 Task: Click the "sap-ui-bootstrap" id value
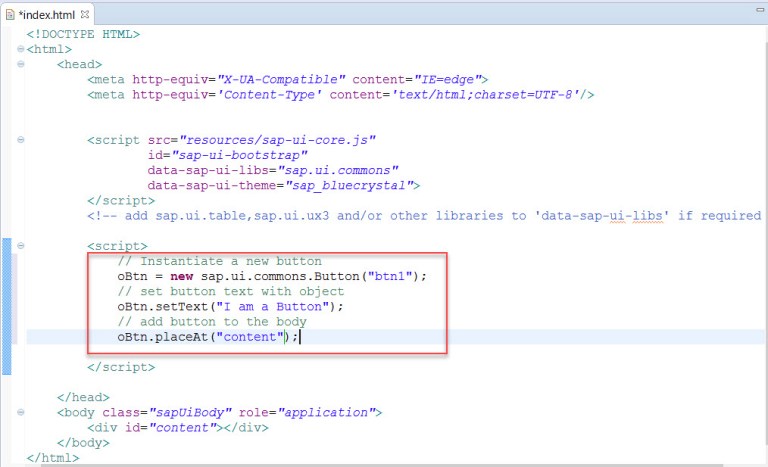coord(240,155)
